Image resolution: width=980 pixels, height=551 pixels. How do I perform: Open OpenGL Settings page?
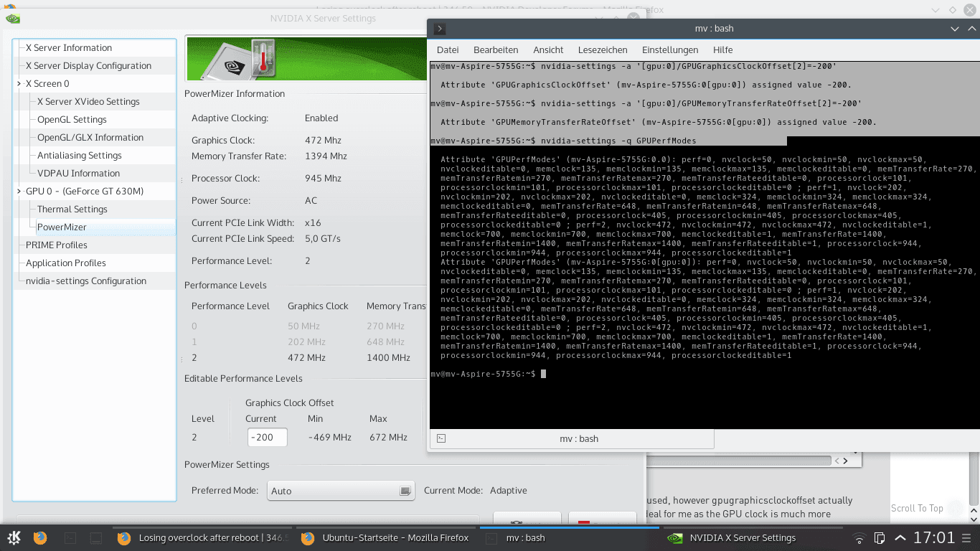(x=72, y=119)
